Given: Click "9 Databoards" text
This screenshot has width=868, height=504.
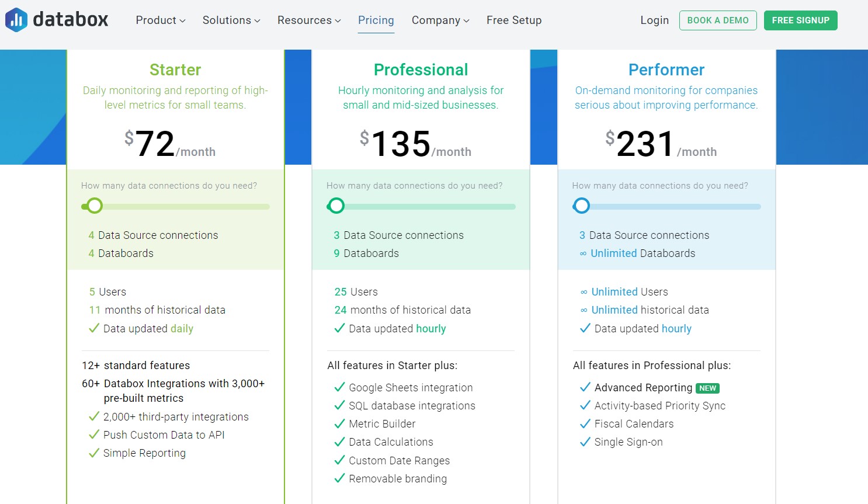Looking at the screenshot, I should pos(366,253).
